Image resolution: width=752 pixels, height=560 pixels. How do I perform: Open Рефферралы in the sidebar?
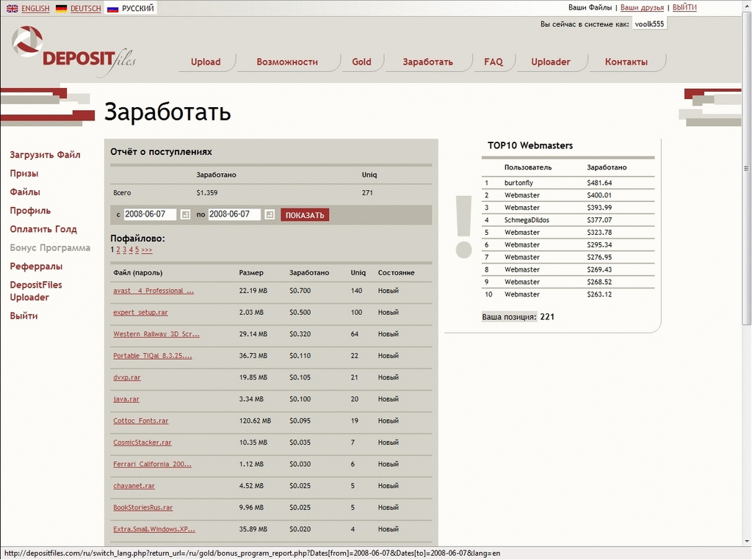36,266
